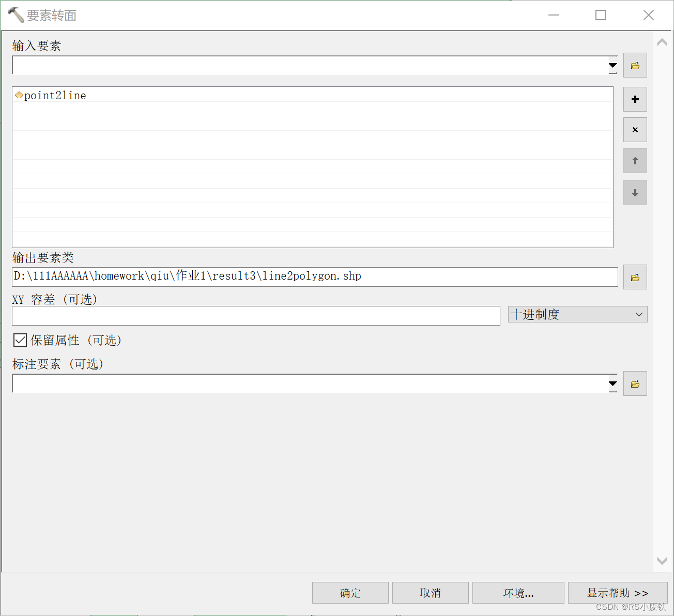
Task: Click the 确定 button
Action: click(x=350, y=593)
